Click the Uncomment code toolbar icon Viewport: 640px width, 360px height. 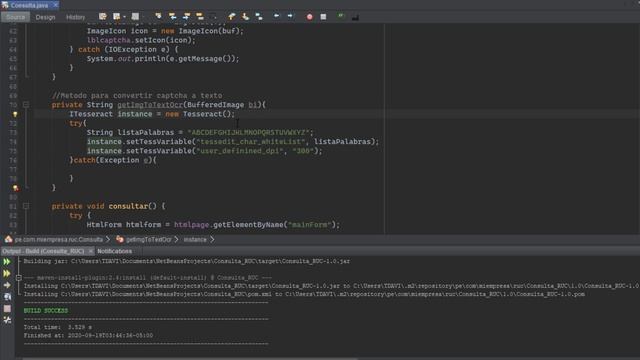click(x=355, y=17)
